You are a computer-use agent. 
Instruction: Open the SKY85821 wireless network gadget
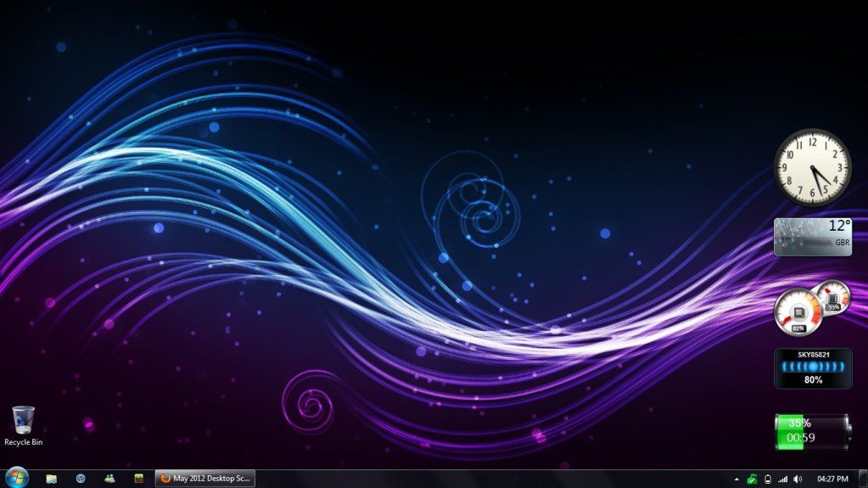click(813, 368)
